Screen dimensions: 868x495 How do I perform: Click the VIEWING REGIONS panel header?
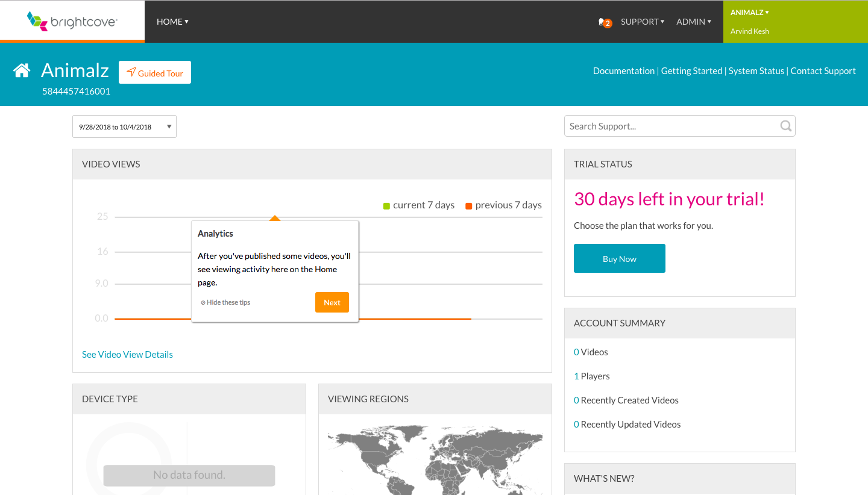(x=435, y=399)
